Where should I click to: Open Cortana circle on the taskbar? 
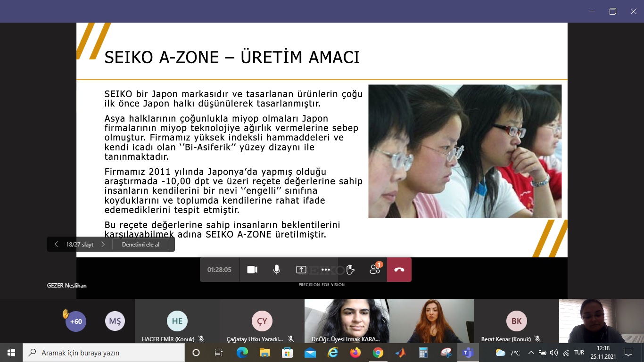(196, 353)
